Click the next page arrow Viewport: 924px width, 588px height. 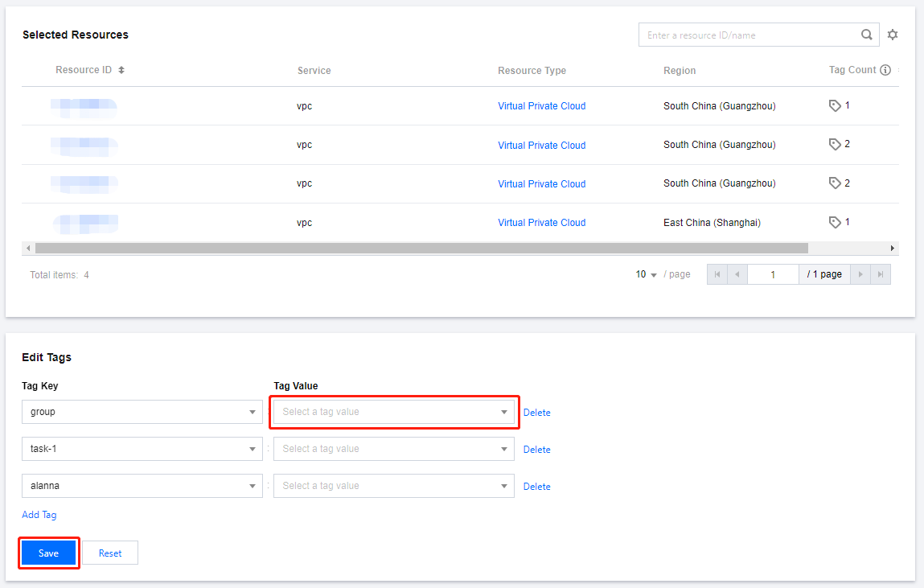click(x=860, y=274)
